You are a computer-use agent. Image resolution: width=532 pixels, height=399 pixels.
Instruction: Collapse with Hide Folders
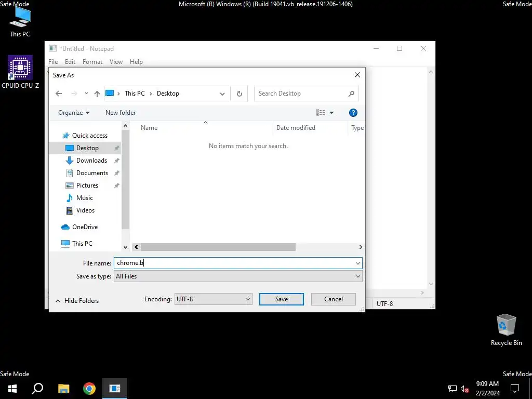(77, 301)
